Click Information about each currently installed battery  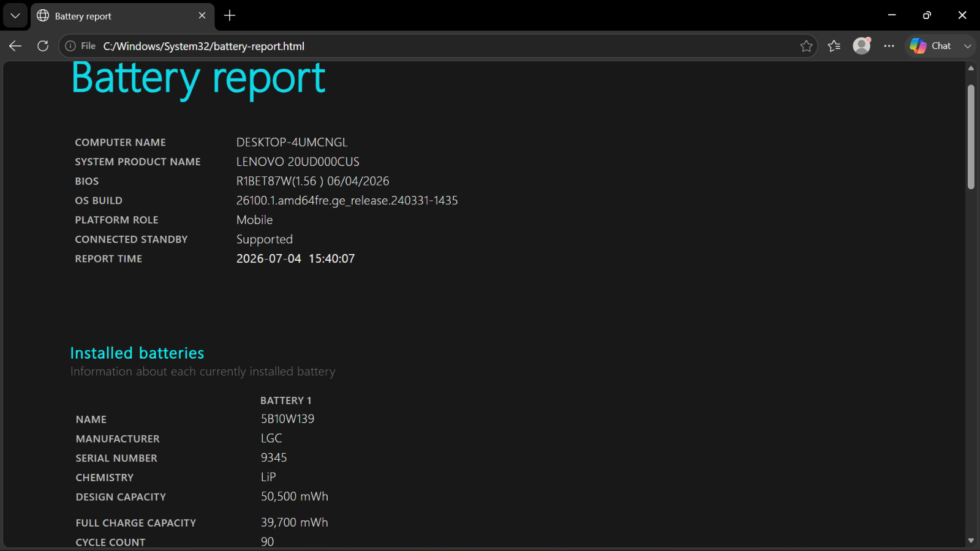tap(203, 372)
